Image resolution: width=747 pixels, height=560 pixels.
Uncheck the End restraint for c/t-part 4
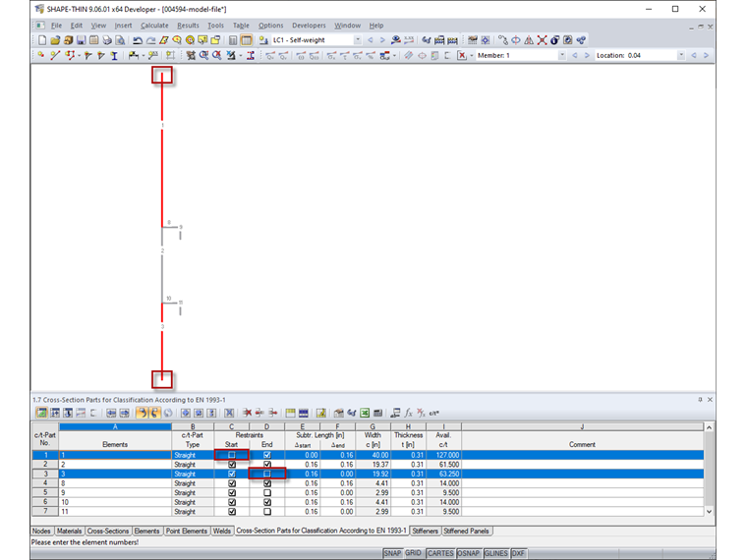click(x=267, y=483)
